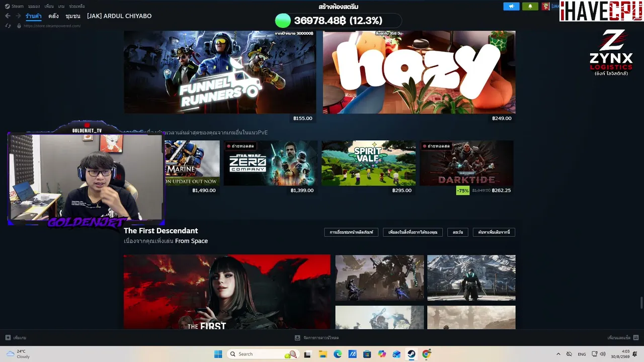644x362 pixels.
Task: Go back with the Steam back arrow
Action: [x=8, y=16]
